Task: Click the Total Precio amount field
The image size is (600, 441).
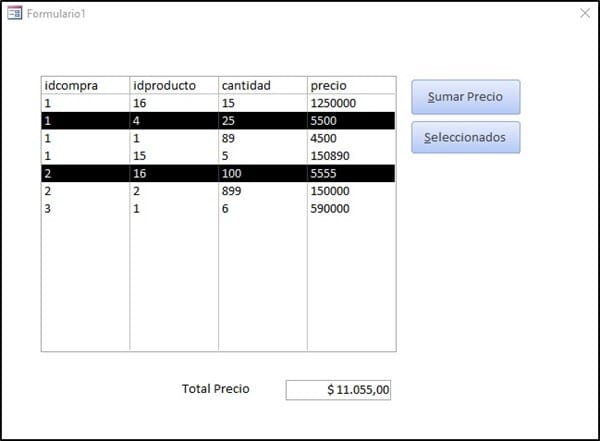Action: [338, 390]
